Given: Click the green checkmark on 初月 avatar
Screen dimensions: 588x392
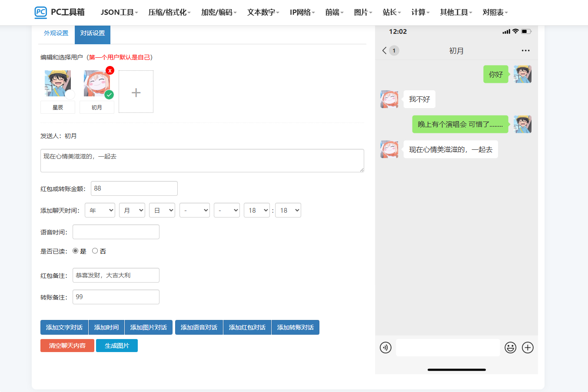Looking at the screenshot, I should pyautogui.click(x=109, y=95).
